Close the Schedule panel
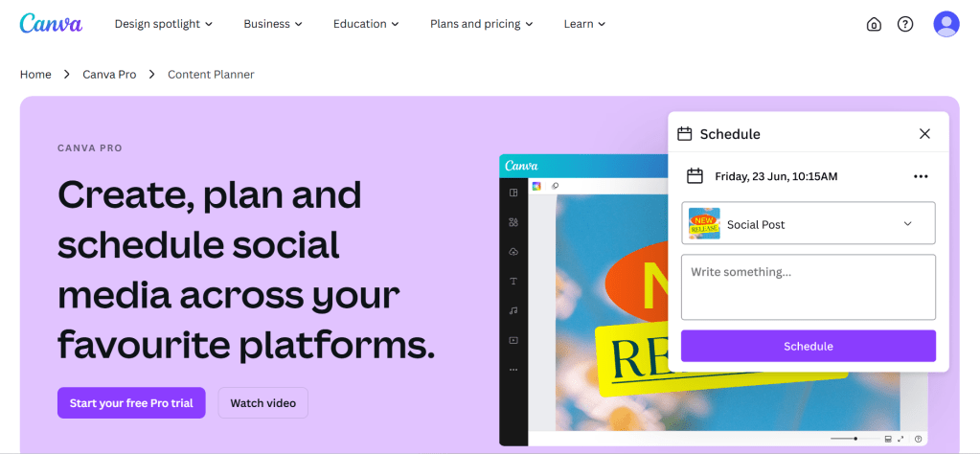The image size is (980, 454). click(924, 134)
